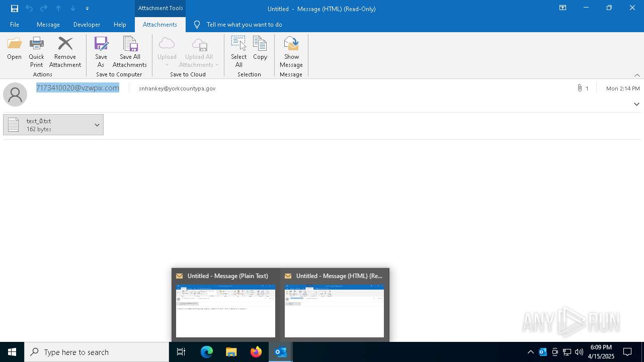Screen dimensions: 644x362
Task: Click Outlook taskbar icon
Action: pos(281,352)
